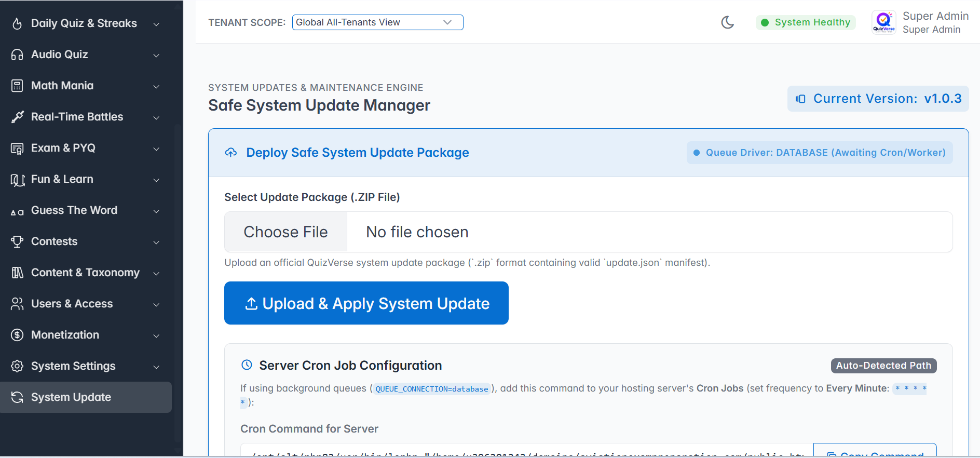Expand the Audio Quiz chevron
The width and height of the screenshot is (980, 458).
(156, 55)
